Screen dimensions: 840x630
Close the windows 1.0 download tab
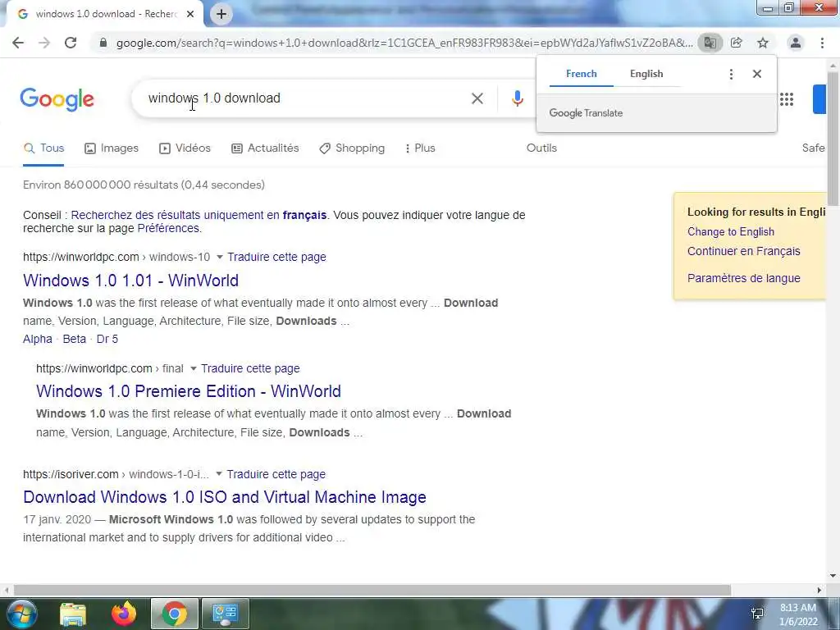click(190, 15)
